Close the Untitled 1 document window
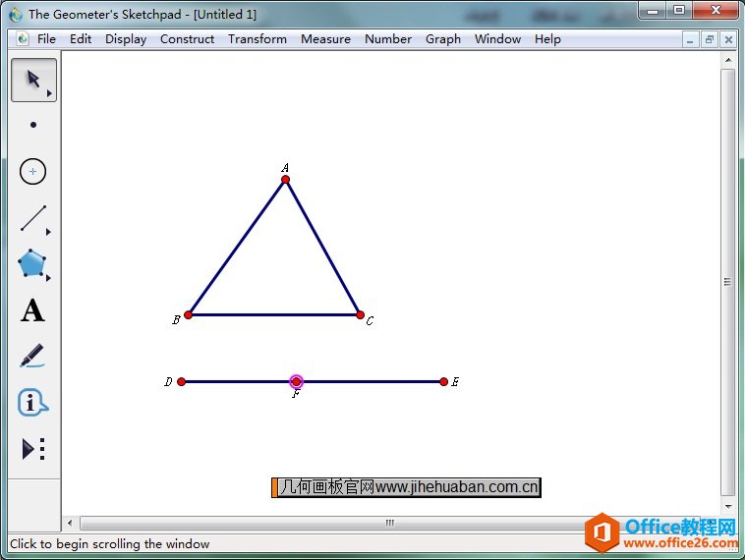745x560 pixels. (728, 40)
